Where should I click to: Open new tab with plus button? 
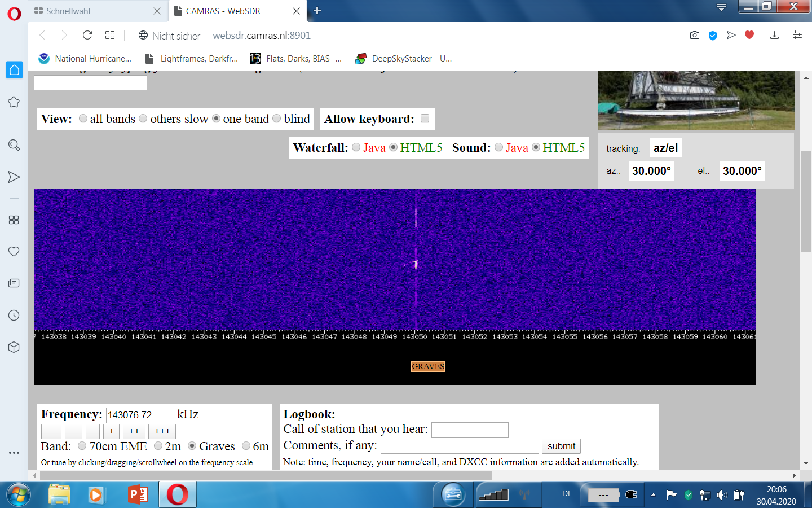317,11
